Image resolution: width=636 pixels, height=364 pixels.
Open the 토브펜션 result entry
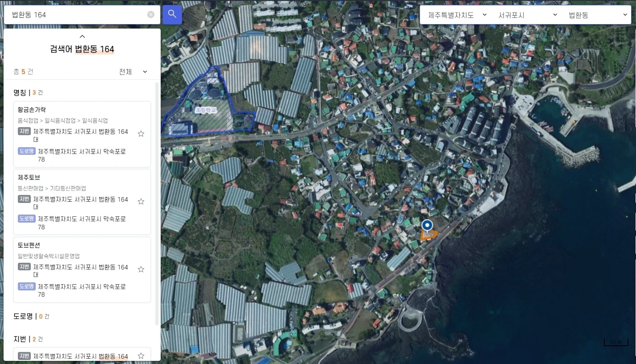click(82, 270)
